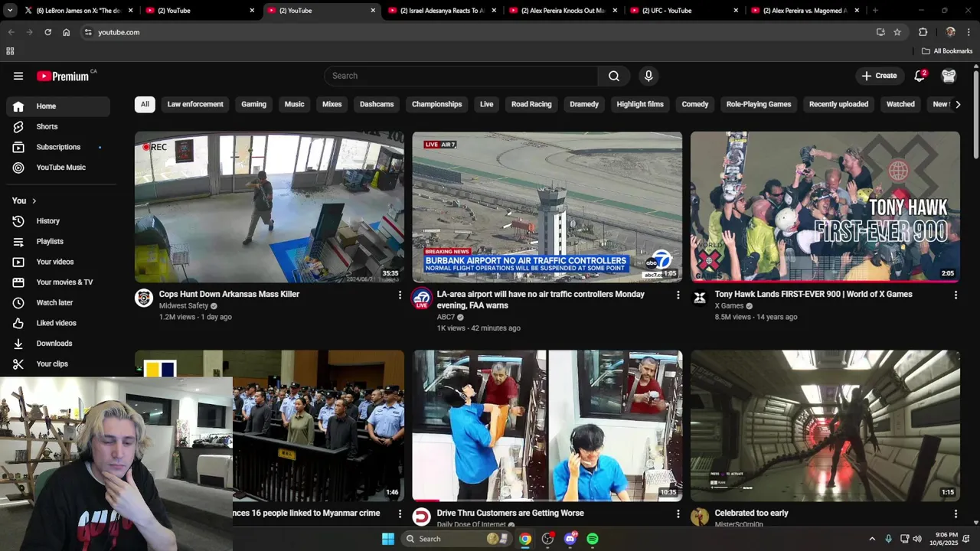Open options menu for Arkansas Mass Killer video

pos(400,295)
